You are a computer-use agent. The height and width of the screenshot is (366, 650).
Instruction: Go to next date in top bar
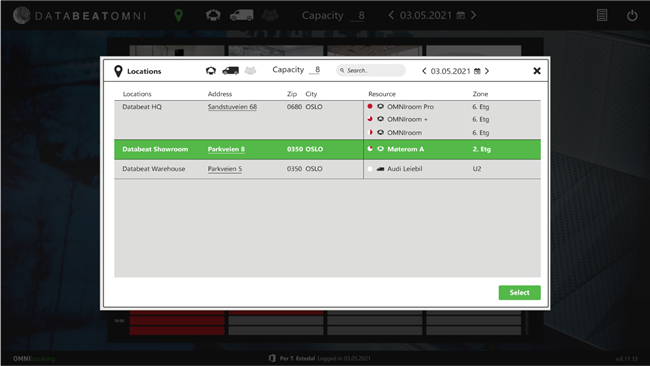473,15
